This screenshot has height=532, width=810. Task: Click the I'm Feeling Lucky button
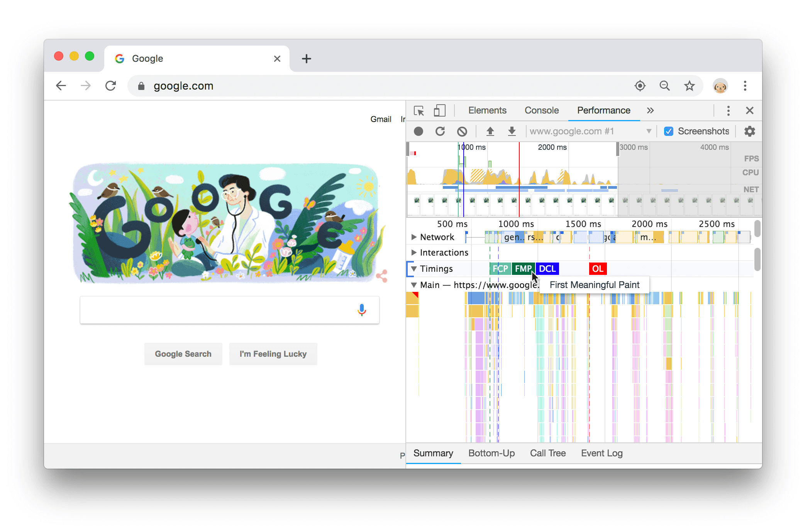(x=274, y=354)
